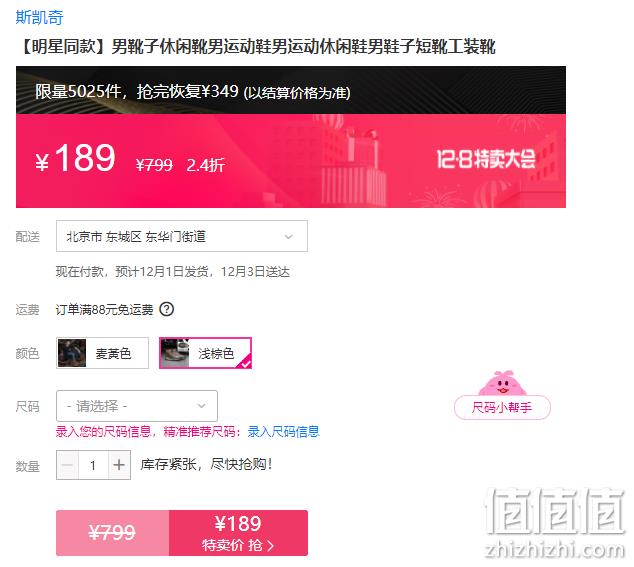
Task: Click the chevron arrow in delivery address box
Action: tap(288, 237)
